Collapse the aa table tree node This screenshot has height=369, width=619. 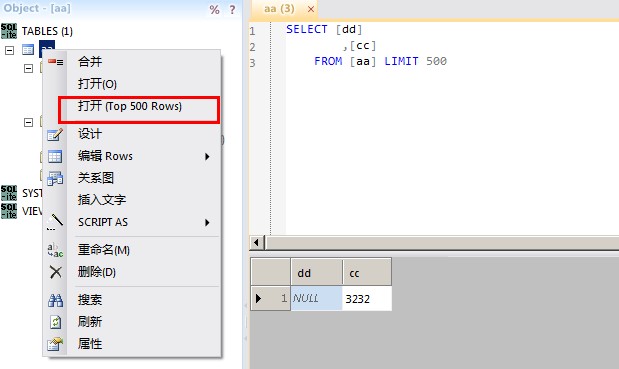9,50
